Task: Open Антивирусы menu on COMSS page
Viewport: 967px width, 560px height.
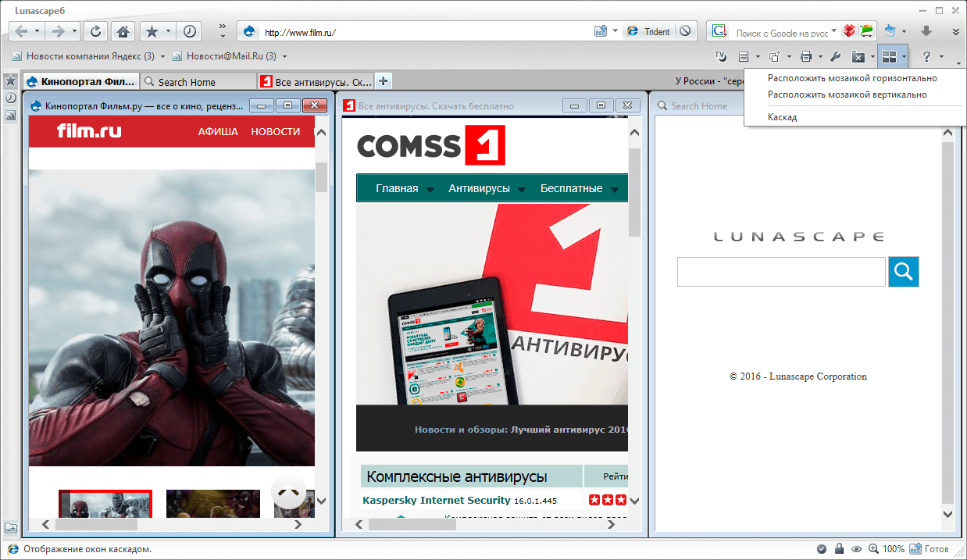Action: 487,188
